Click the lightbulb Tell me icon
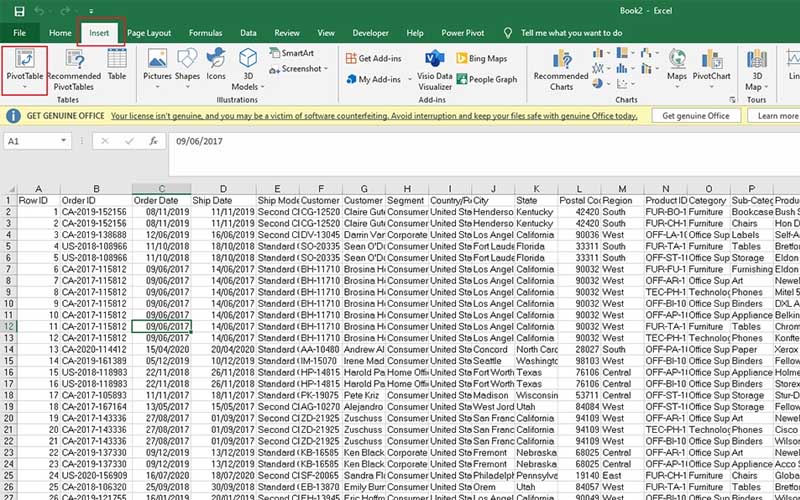 pyautogui.click(x=508, y=33)
